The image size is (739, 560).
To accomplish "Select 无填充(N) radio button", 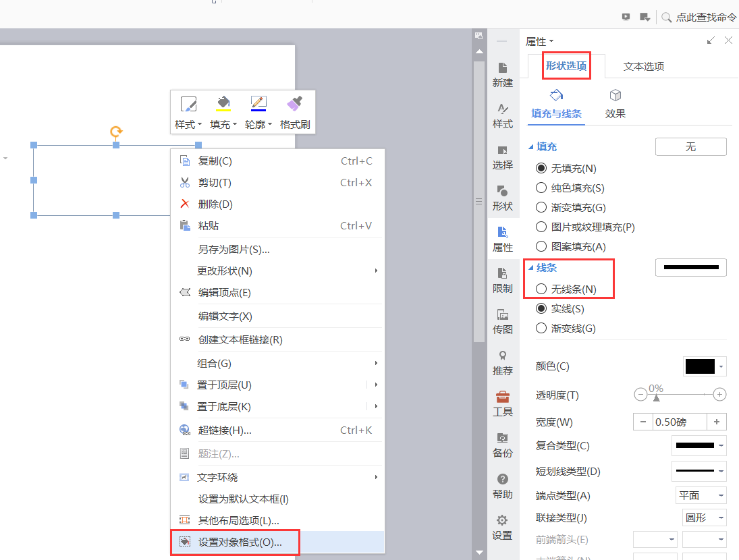I will coord(541,168).
